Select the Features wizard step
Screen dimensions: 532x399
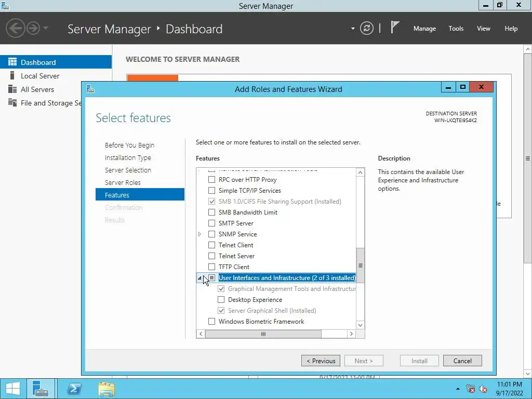[140, 195]
